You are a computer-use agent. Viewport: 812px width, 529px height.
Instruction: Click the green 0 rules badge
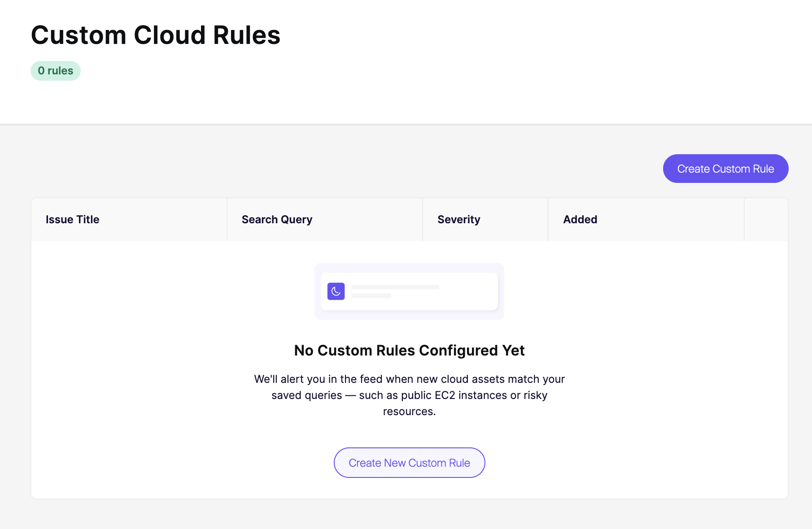(56, 71)
